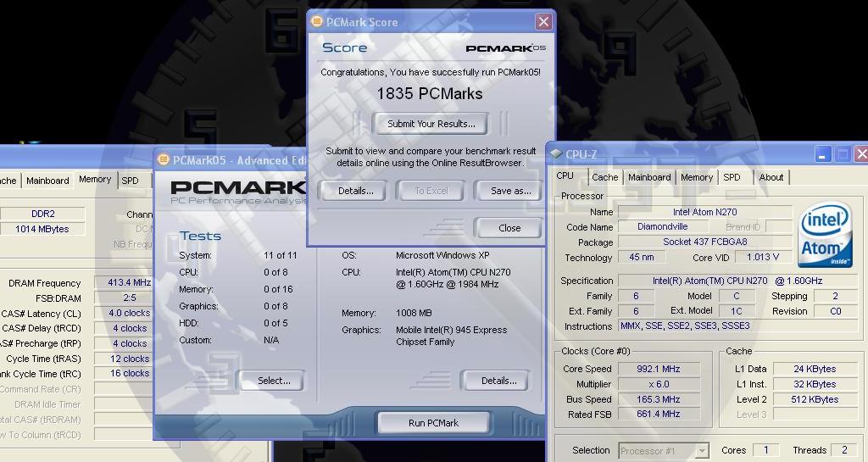Click 45 nm technology value
868x462 pixels.
point(641,258)
